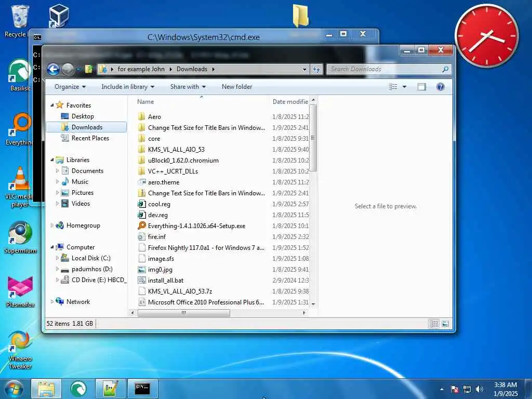Select the uBlock0_1.62.0.chromium folder
Image resolution: width=532 pixels, height=399 pixels.
click(183, 160)
